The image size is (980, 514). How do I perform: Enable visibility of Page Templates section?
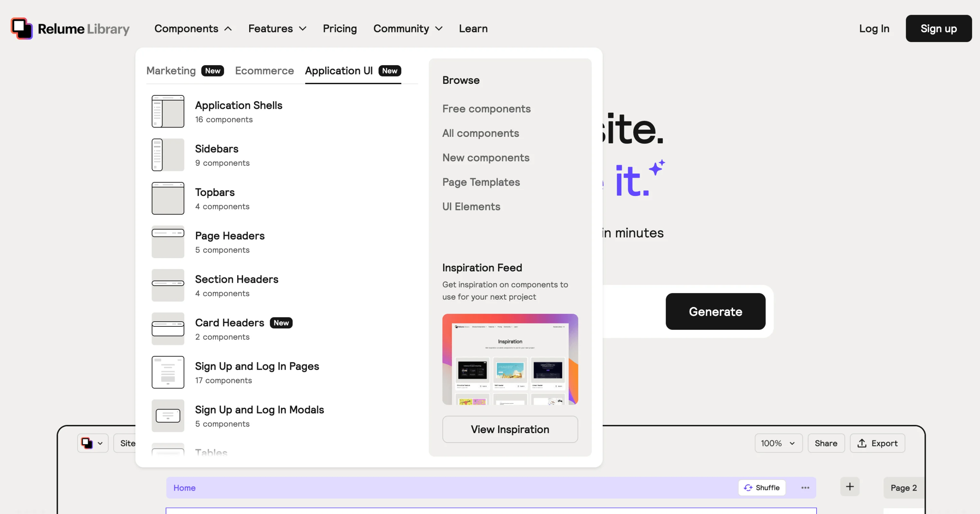[x=481, y=182]
